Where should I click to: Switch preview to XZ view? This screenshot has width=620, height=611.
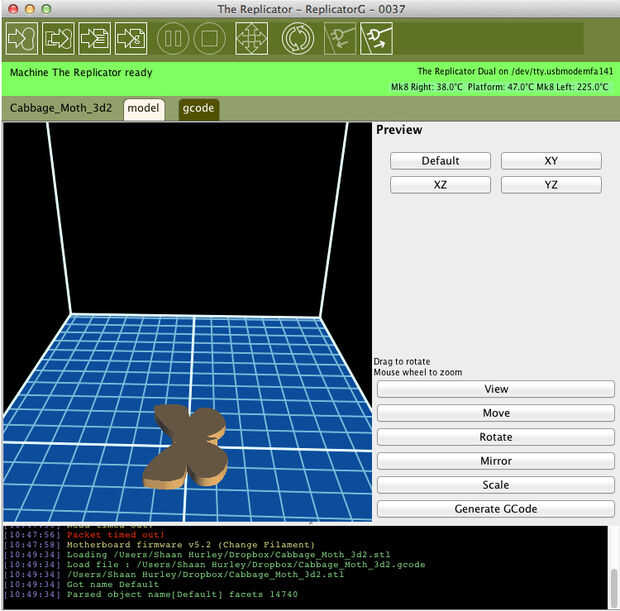440,185
